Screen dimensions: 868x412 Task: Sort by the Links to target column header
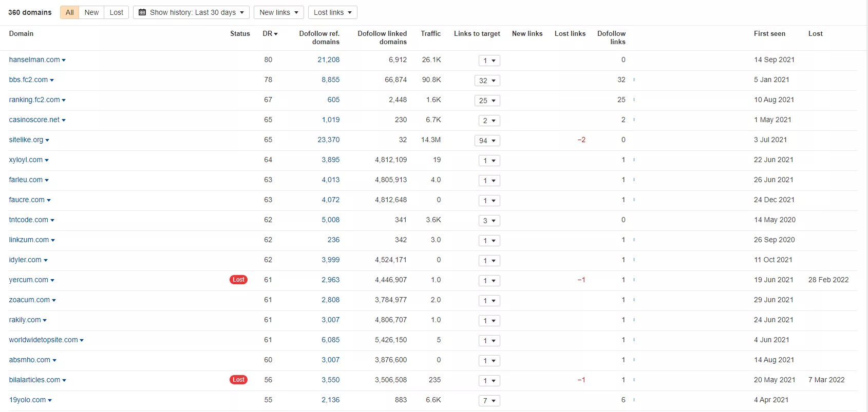[477, 34]
